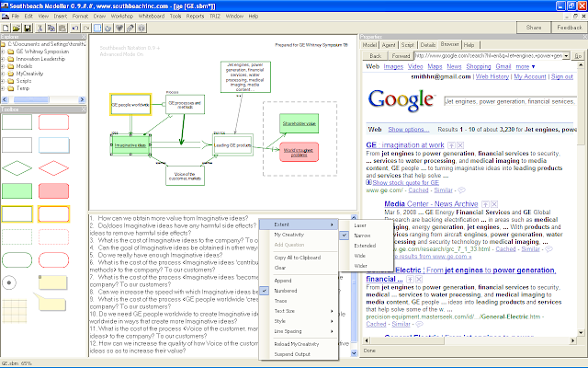Expand the MyCreativity folder in Explorer

(3, 74)
